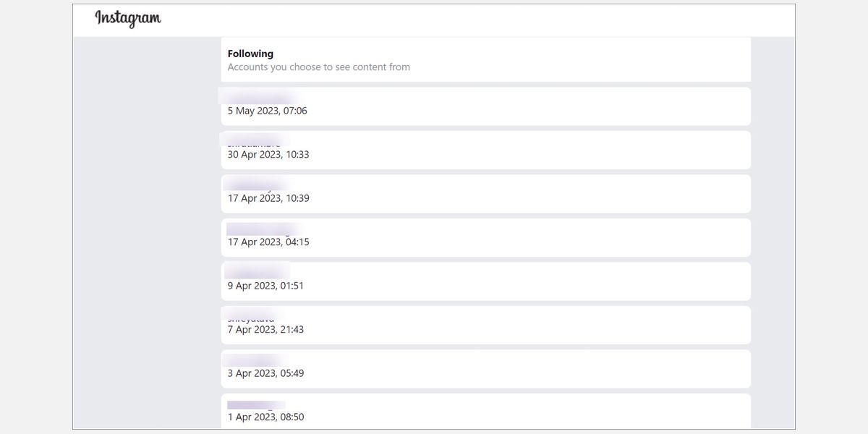Viewport: 868px width, 434px height.
Task: Open the account followed on 9 Apr 2023
Action: [257, 271]
